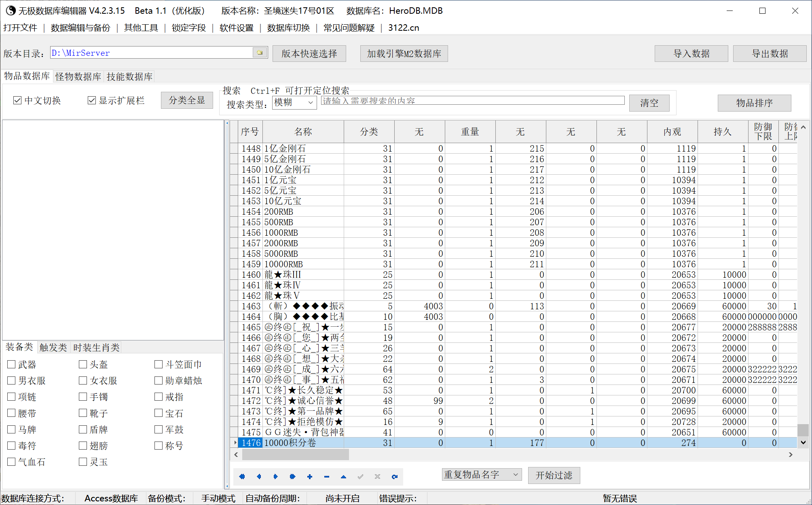Click 开始过滤 button
Screen dimensions: 812x505
[554, 475]
